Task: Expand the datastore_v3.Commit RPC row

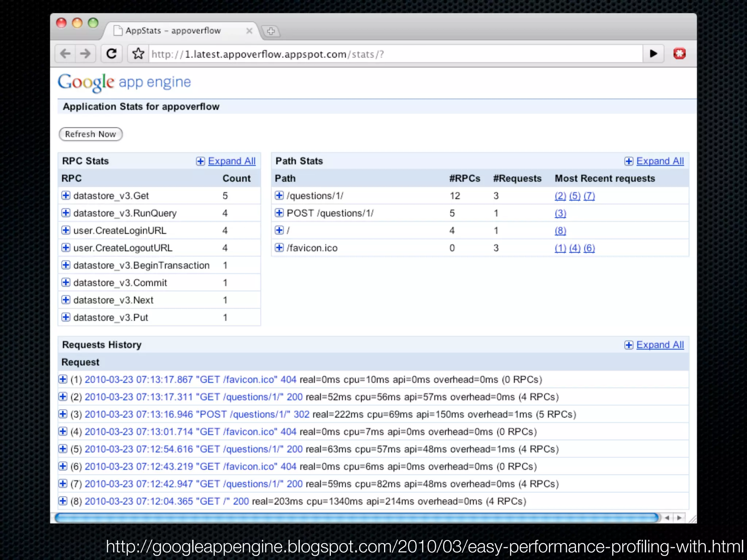Action: point(66,283)
